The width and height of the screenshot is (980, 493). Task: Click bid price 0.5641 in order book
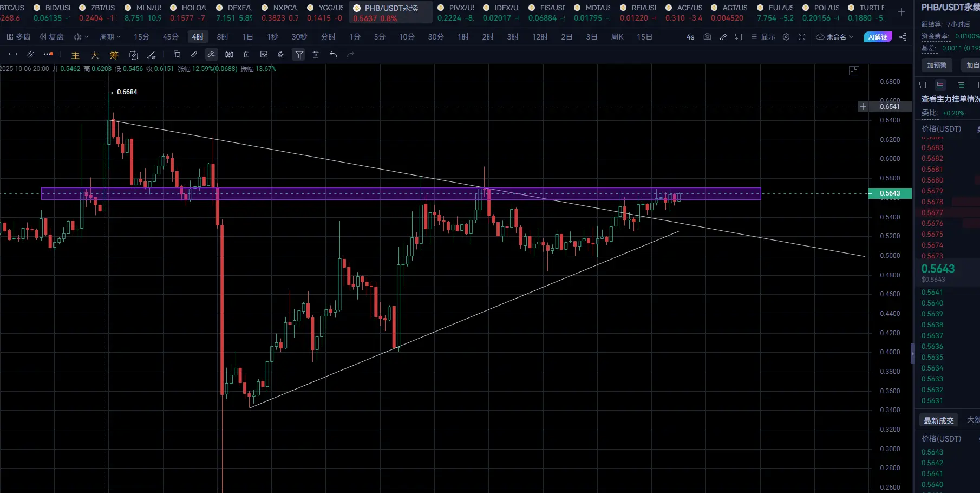[932, 293]
